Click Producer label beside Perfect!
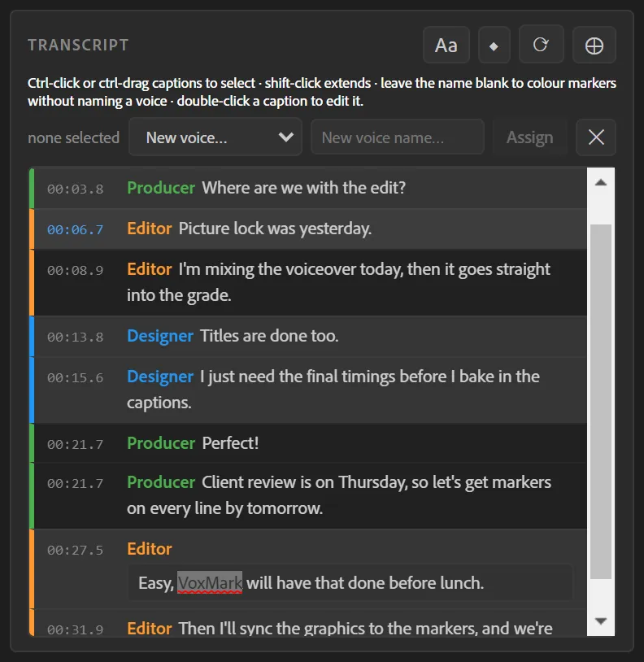Image resolution: width=644 pixels, height=662 pixels. (161, 443)
